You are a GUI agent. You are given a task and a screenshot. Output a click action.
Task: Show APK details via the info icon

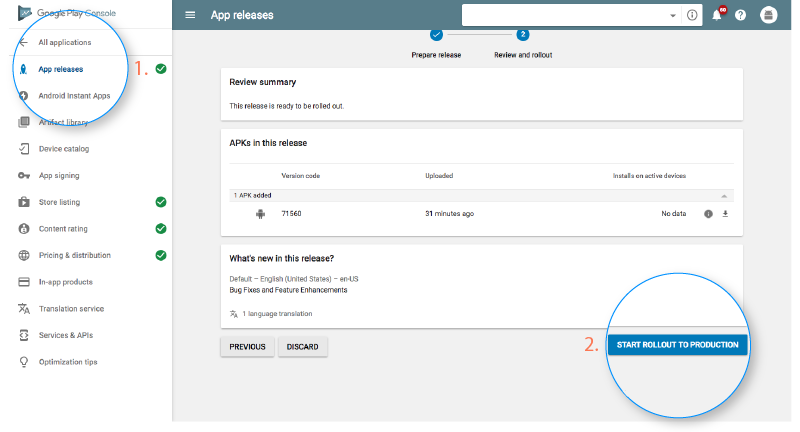708,214
